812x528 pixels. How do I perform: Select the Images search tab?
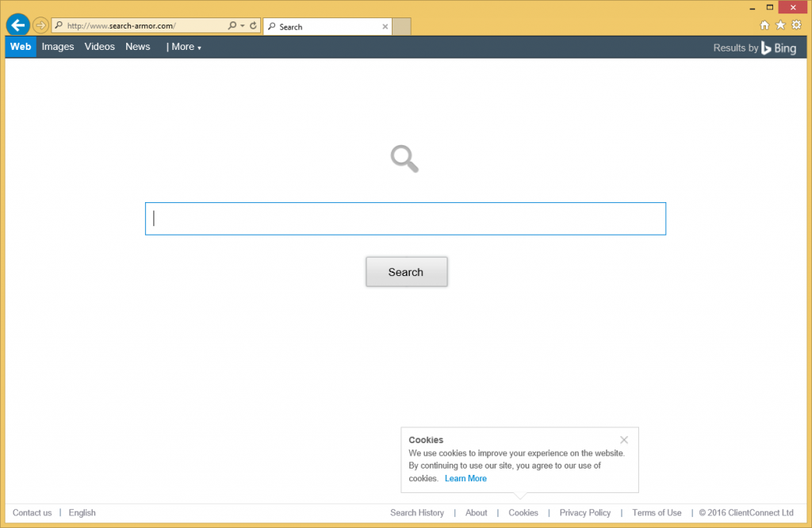pos(58,47)
